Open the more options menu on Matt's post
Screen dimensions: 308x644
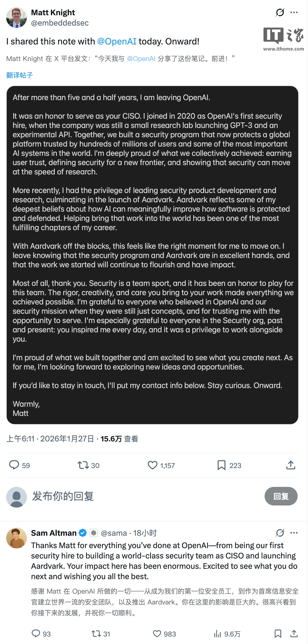click(294, 12)
